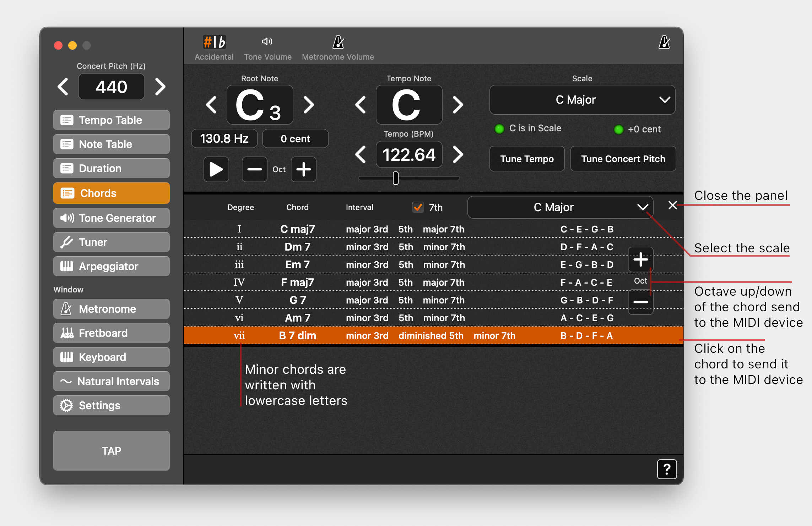Viewport: 812px width, 526px height.
Task: Lower chord octave with minus button
Action: coord(641,302)
